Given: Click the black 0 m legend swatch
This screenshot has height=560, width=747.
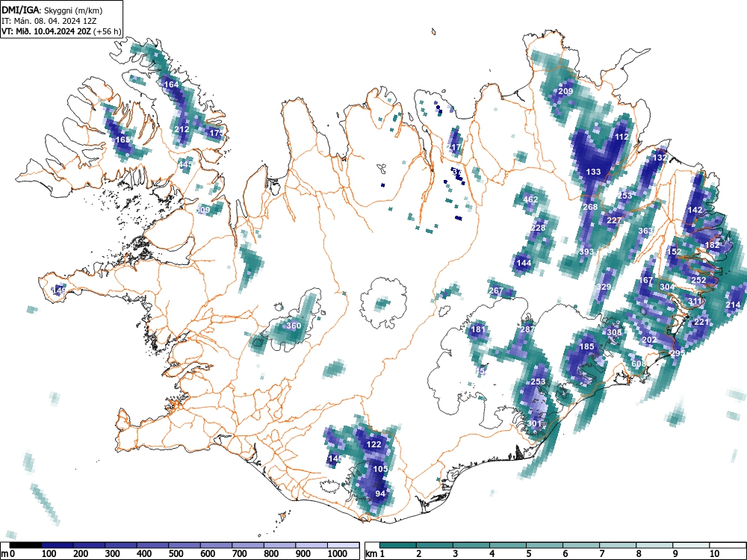Looking at the screenshot, I should tap(25, 545).
